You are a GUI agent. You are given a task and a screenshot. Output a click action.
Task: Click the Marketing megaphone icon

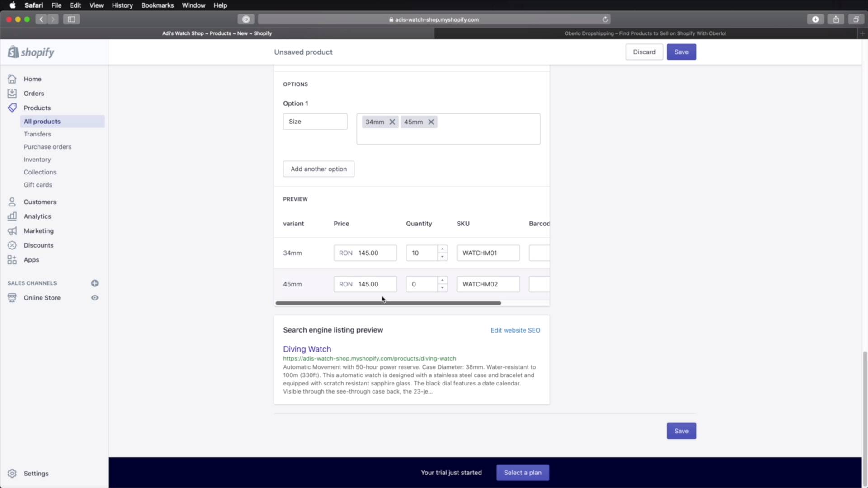(x=12, y=231)
